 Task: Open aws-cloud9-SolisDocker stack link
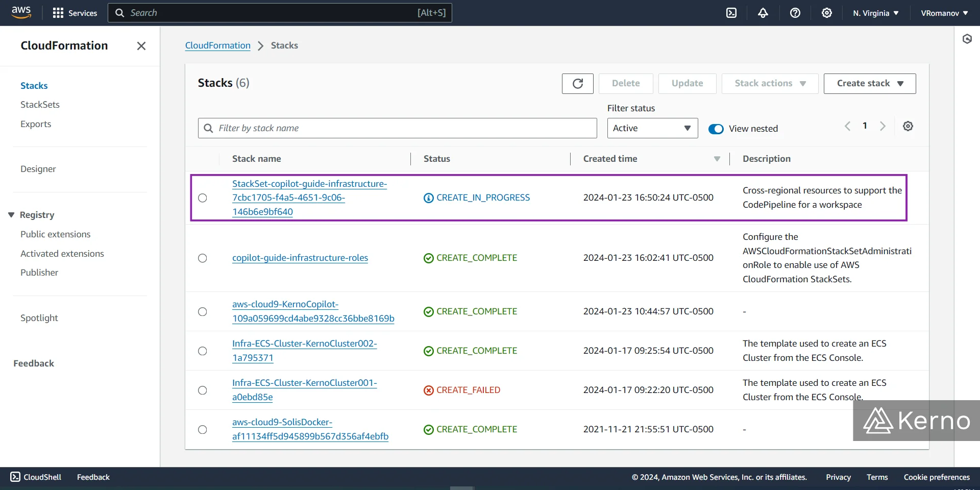coord(310,430)
